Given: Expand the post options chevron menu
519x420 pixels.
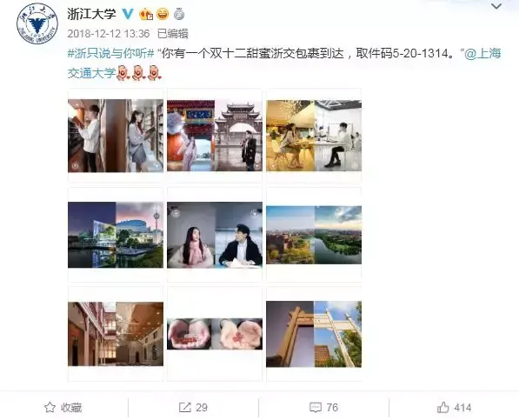Looking at the screenshot, I should point(496,6).
